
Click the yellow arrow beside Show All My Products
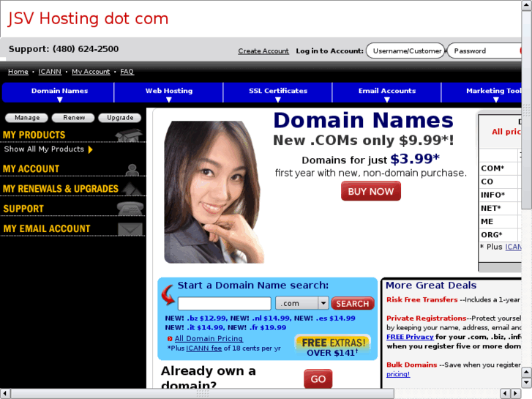coord(90,149)
